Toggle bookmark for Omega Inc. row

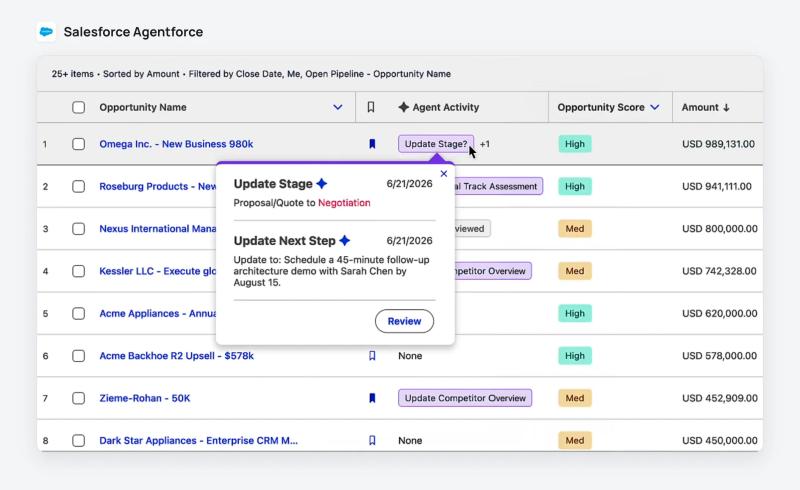tap(372, 144)
